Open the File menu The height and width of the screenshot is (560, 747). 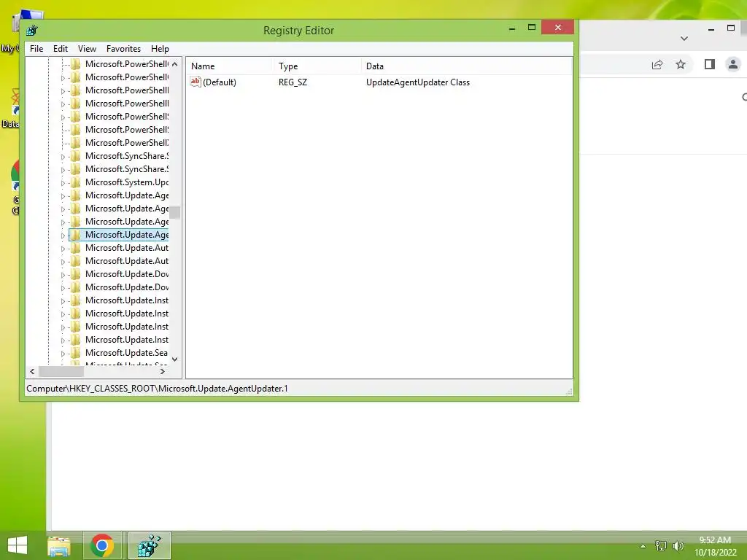pyautogui.click(x=36, y=49)
